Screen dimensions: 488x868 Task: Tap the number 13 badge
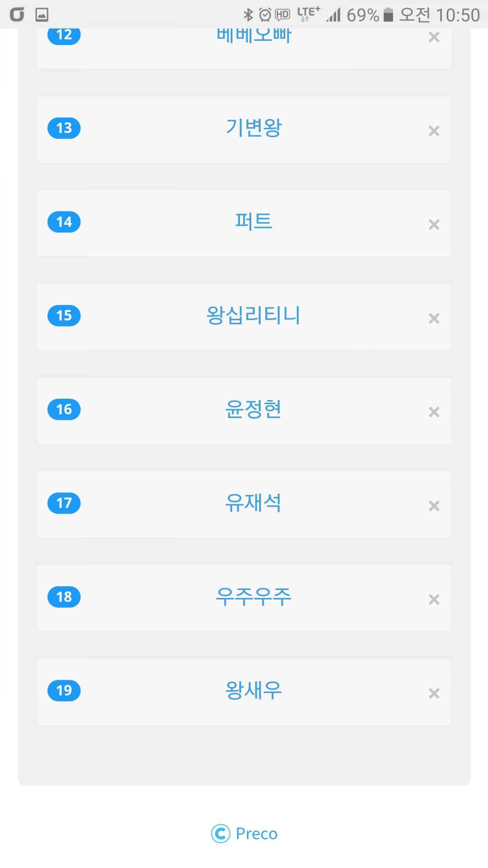[64, 128]
